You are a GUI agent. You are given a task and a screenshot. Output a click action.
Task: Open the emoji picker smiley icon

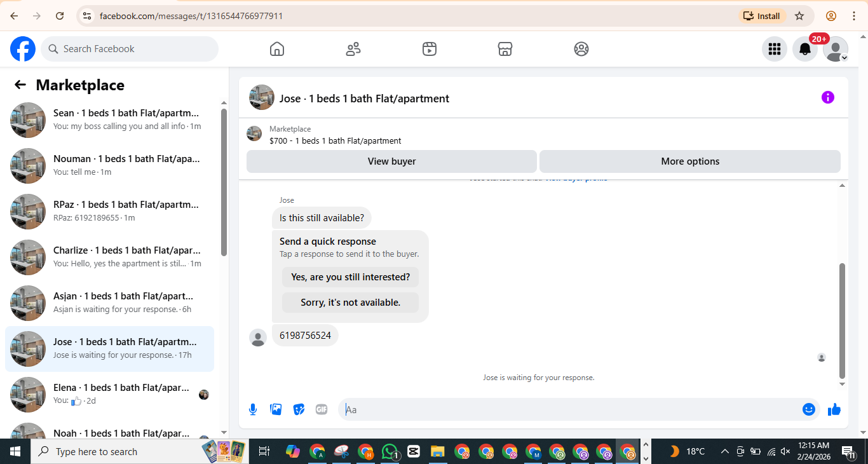809,409
